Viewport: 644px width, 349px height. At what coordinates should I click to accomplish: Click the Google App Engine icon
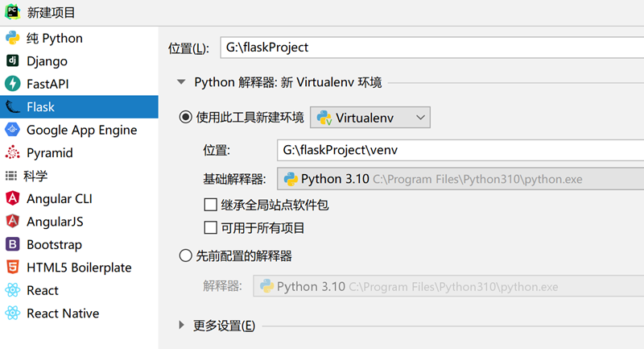(12, 130)
